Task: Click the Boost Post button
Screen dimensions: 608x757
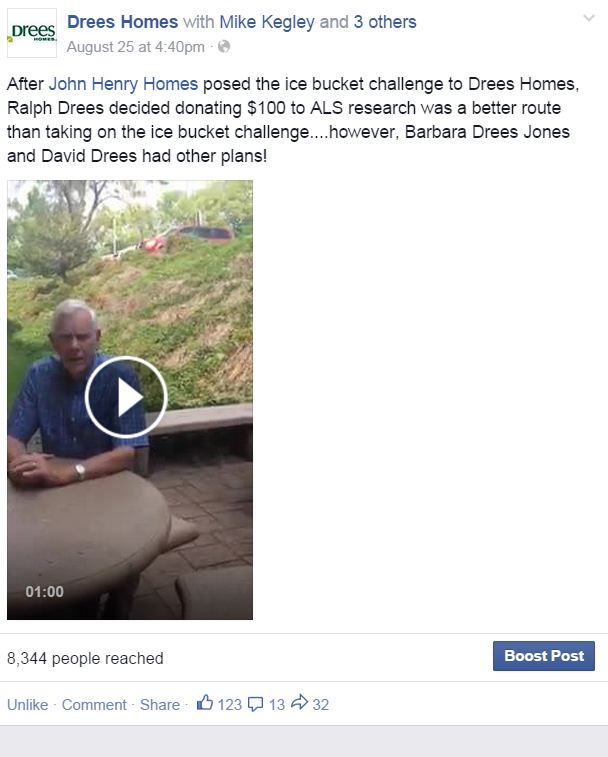Action: pyautogui.click(x=544, y=656)
